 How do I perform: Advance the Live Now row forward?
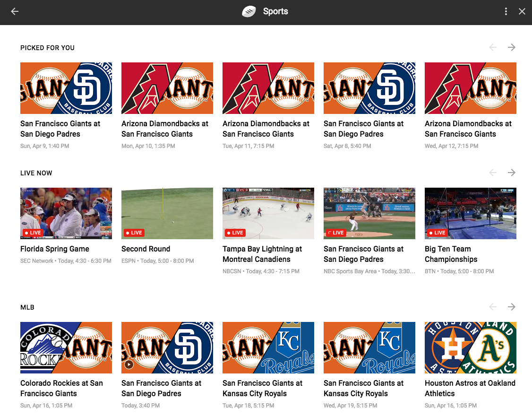click(x=512, y=173)
